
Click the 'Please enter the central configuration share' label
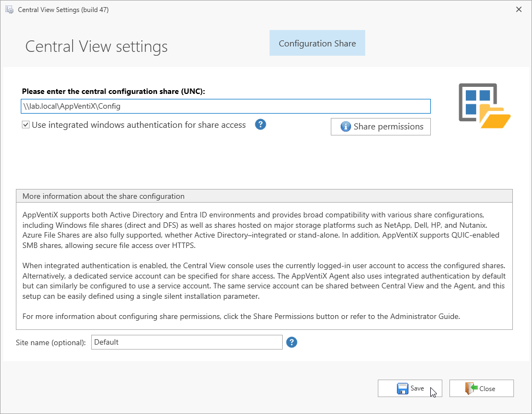pyautogui.click(x=113, y=91)
